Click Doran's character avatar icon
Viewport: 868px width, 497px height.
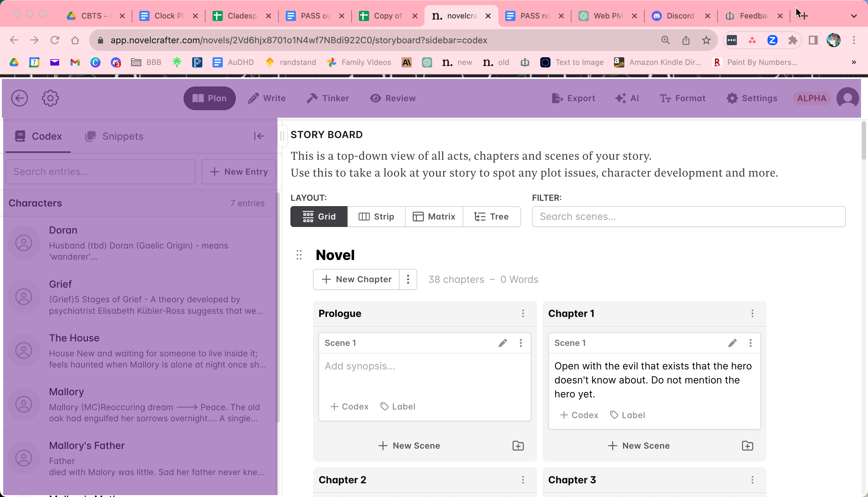click(24, 243)
